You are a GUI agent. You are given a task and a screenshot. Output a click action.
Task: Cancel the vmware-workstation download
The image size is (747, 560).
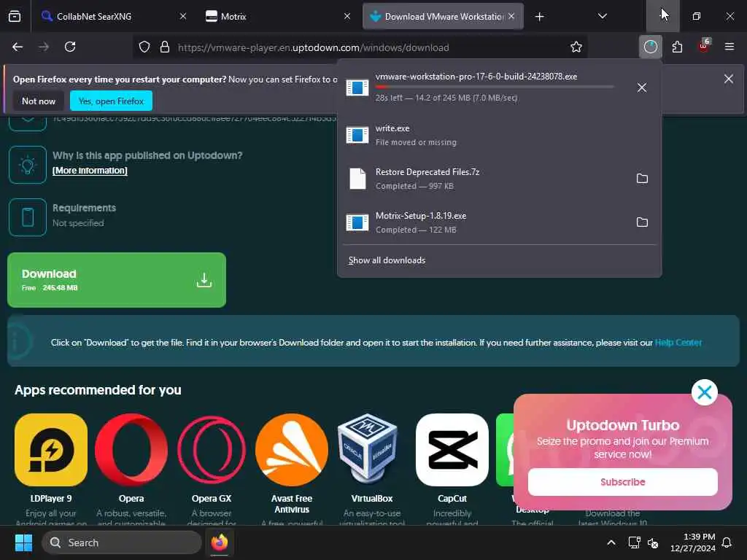(x=642, y=87)
